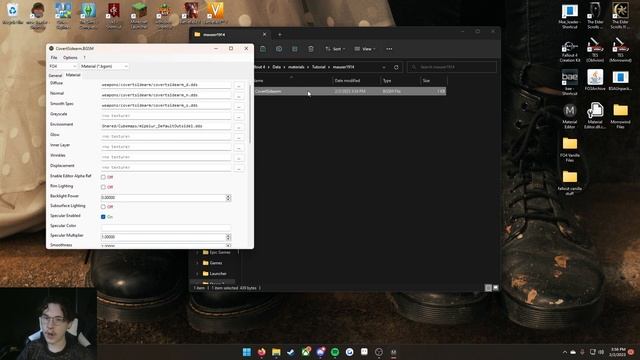640x360 pixels.
Task: Open the Xbox app on the taskbar
Action: (x=306, y=352)
